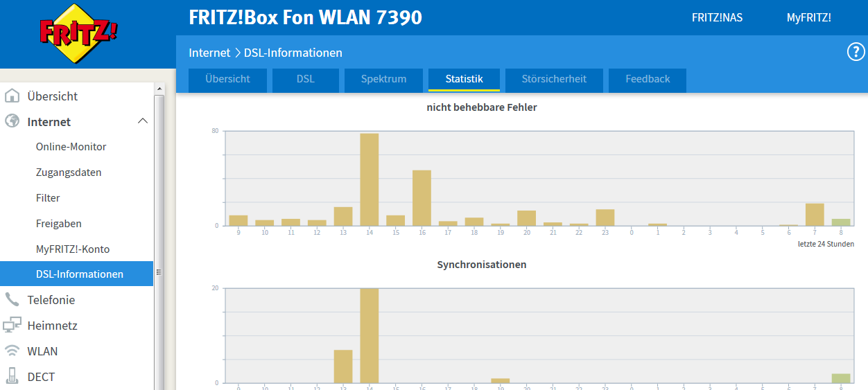Open the Störsicherheit tab

click(554, 80)
